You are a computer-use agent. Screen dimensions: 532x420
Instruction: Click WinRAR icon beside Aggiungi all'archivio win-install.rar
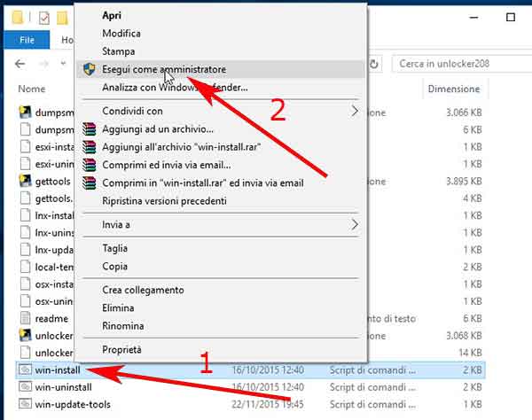(90, 147)
